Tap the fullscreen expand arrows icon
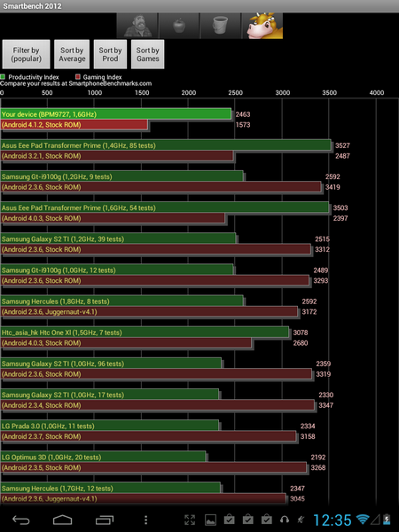Viewport: 399px width, 532px height. point(190,520)
